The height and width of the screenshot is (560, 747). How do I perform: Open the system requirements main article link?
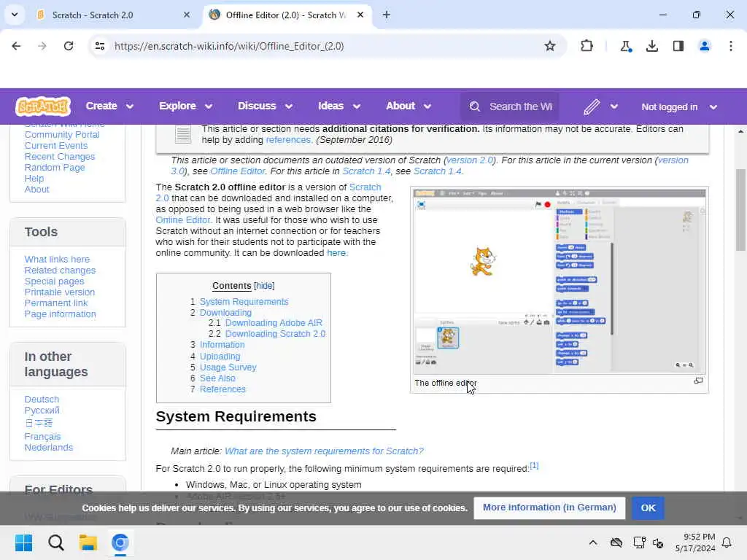(324, 451)
